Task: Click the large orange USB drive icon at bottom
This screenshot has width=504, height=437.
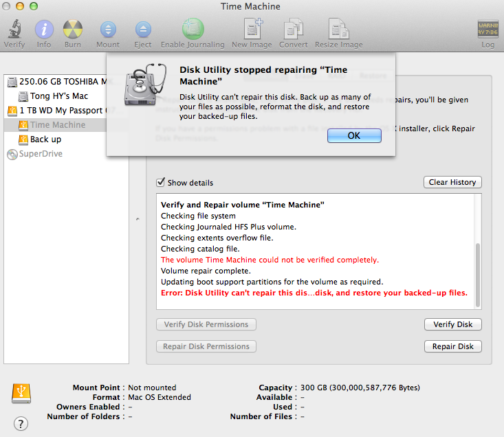Action: (21, 393)
